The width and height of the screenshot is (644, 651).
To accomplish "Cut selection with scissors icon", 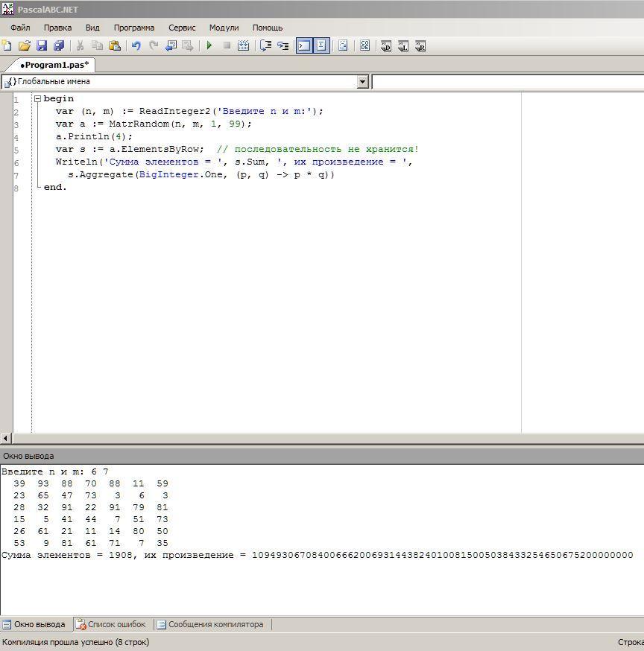I will point(80,45).
